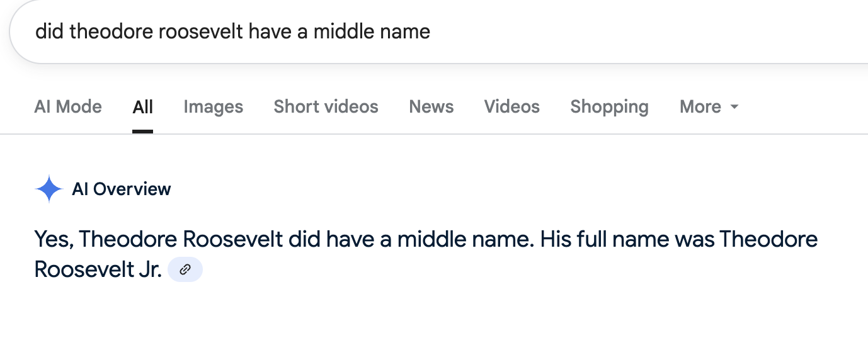The image size is (868, 355).
Task: Select the All results tab
Action: (x=143, y=107)
